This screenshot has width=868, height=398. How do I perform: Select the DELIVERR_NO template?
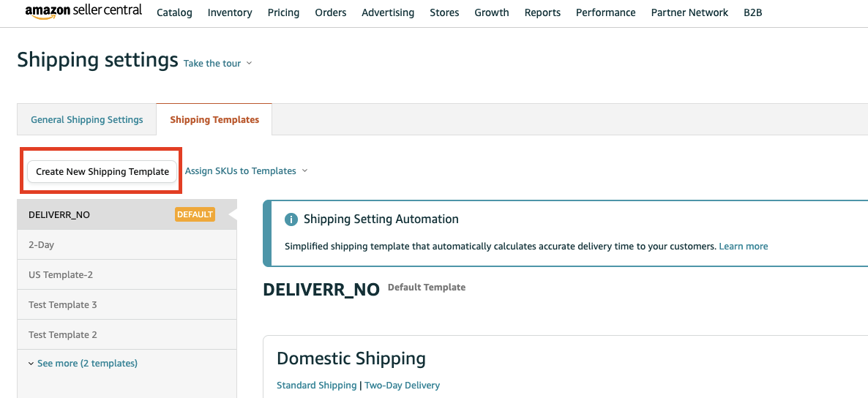(59, 215)
